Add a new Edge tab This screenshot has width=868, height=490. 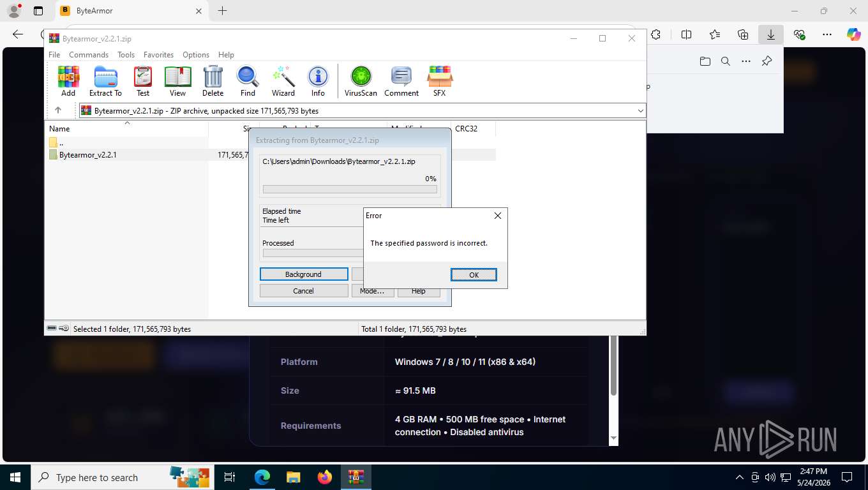click(x=222, y=11)
